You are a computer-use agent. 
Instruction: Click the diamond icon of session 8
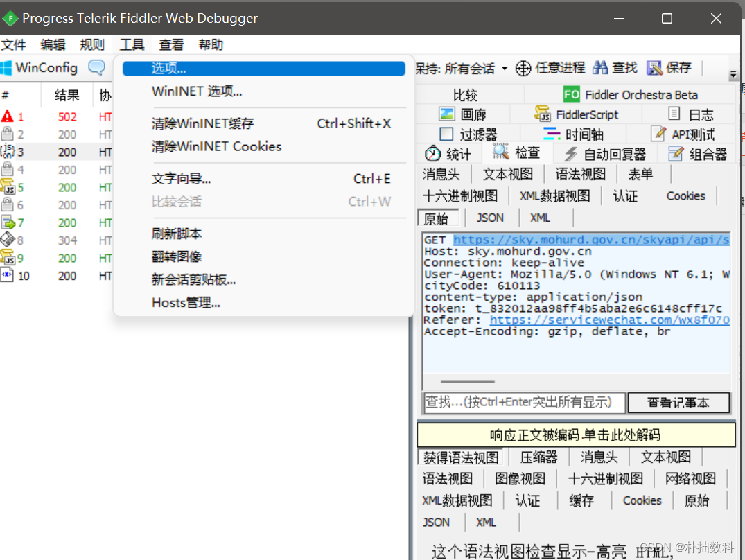tap(8, 239)
